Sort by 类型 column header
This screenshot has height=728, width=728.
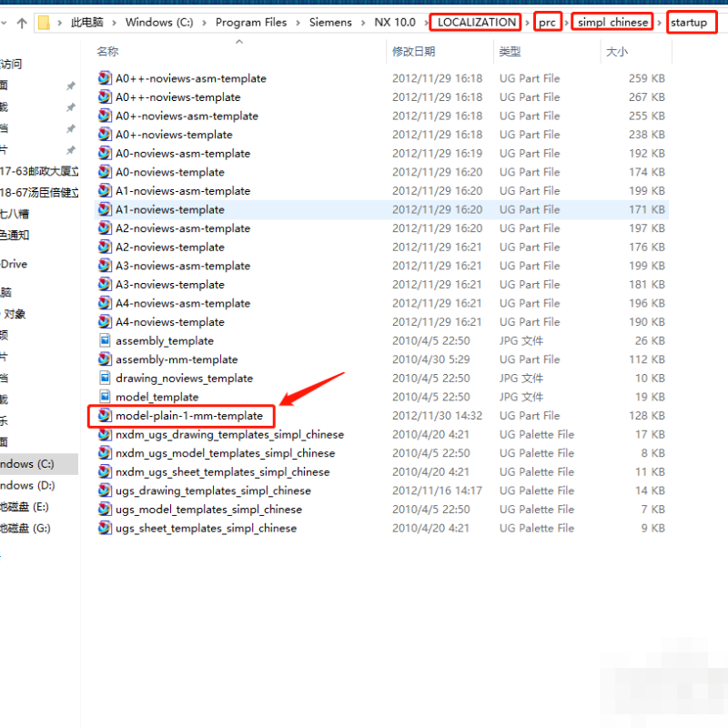click(x=510, y=52)
